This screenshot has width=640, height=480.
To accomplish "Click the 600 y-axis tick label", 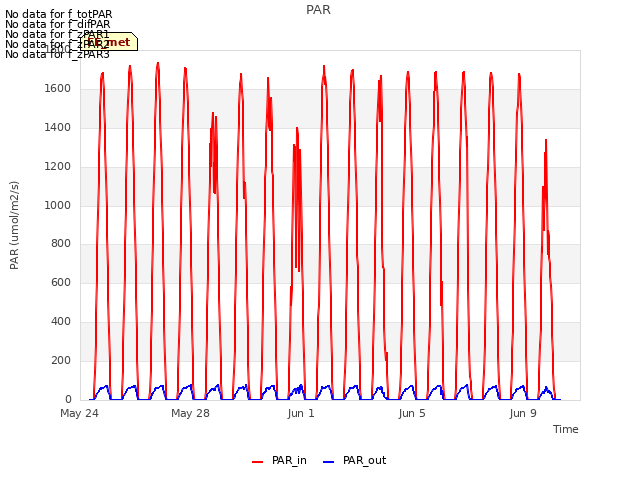I will click(61, 282).
